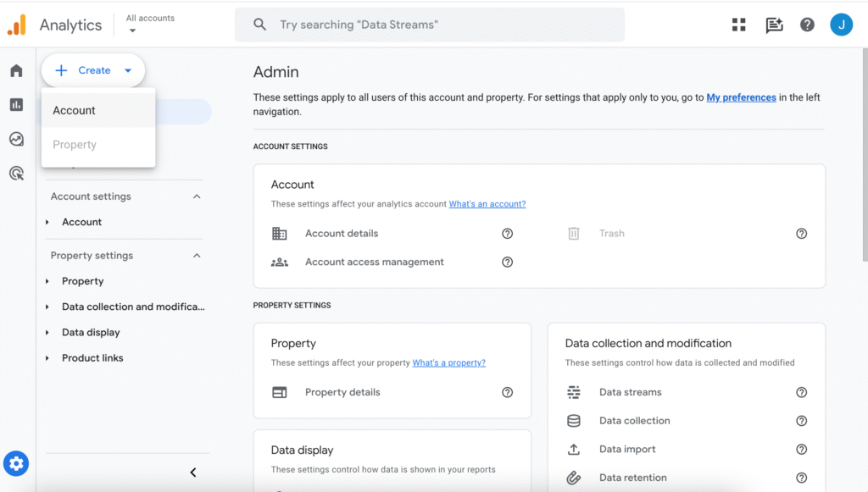Screen dimensions: 868x492
Task: Open help for Data retention
Action: [801, 478]
